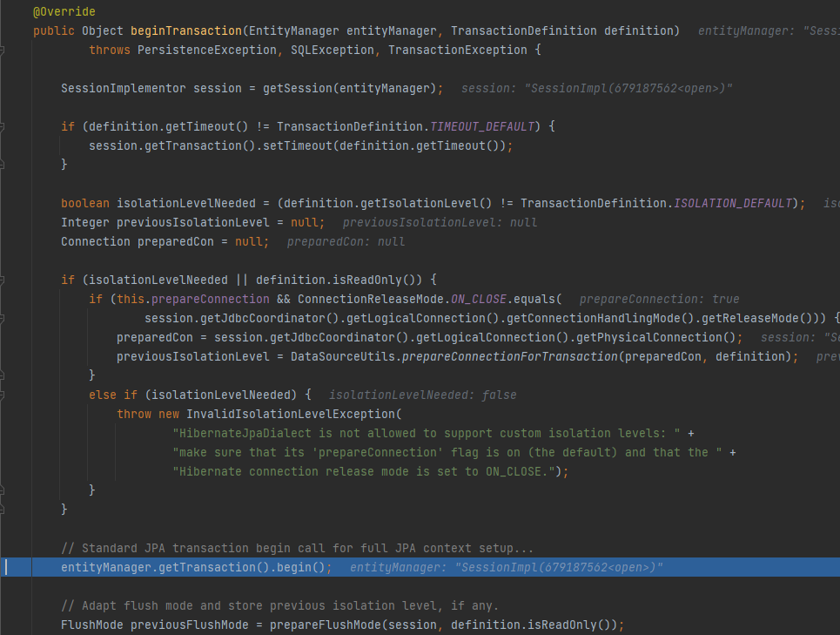Place cursor on the beginTransaction method name
Viewport: 840px width, 635px height.
point(186,31)
